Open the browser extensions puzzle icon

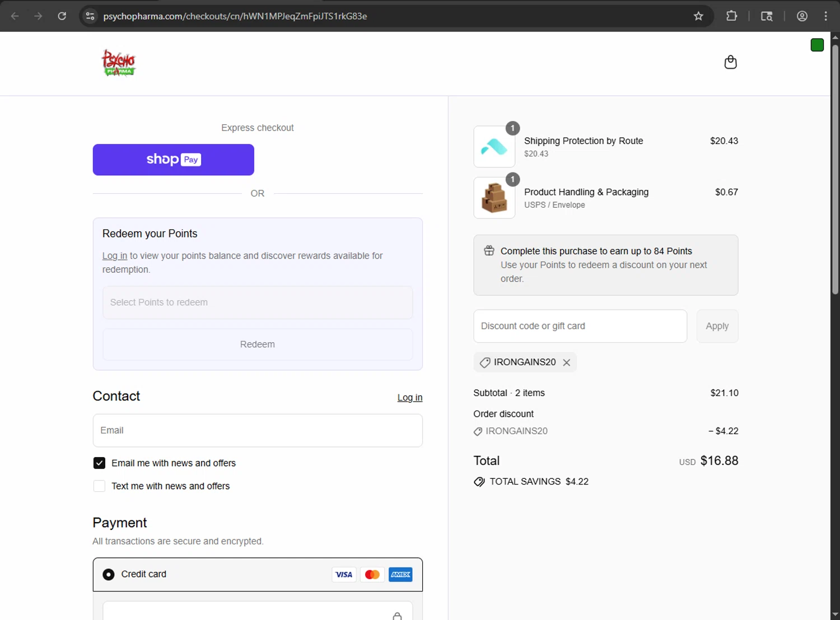(x=731, y=16)
